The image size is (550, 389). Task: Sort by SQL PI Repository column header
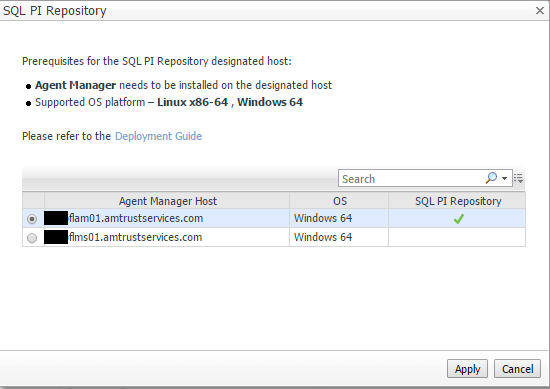(x=457, y=201)
